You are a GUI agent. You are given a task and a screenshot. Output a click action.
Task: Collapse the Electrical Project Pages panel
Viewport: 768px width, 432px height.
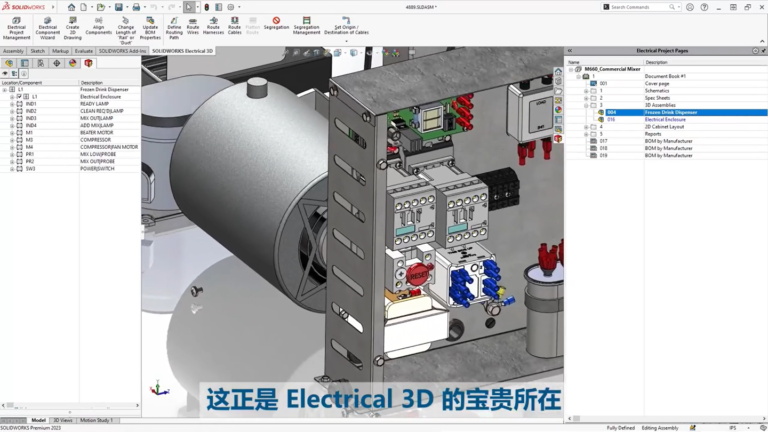click(570, 50)
